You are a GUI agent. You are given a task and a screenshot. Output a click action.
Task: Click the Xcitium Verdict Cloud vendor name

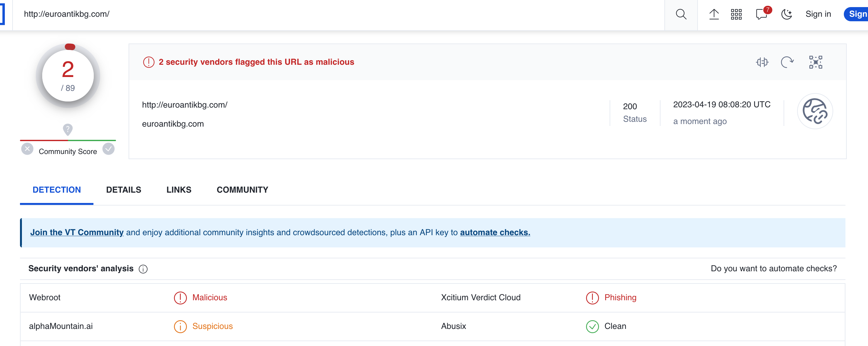(x=481, y=297)
